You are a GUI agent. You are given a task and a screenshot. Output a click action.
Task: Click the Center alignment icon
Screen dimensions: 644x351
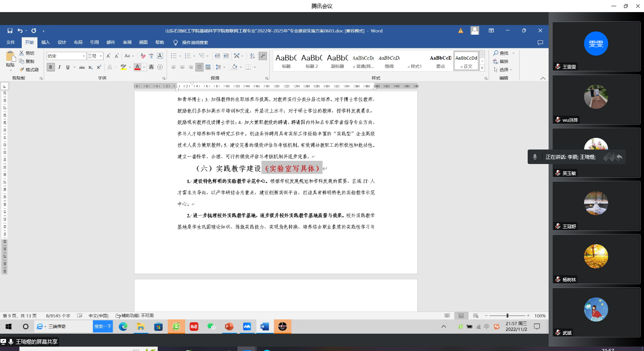182,67
